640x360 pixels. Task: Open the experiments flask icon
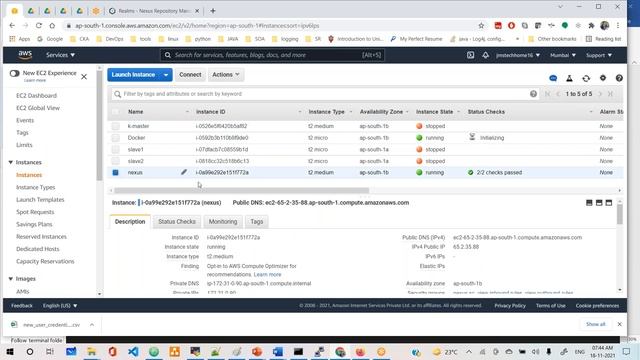(569, 78)
